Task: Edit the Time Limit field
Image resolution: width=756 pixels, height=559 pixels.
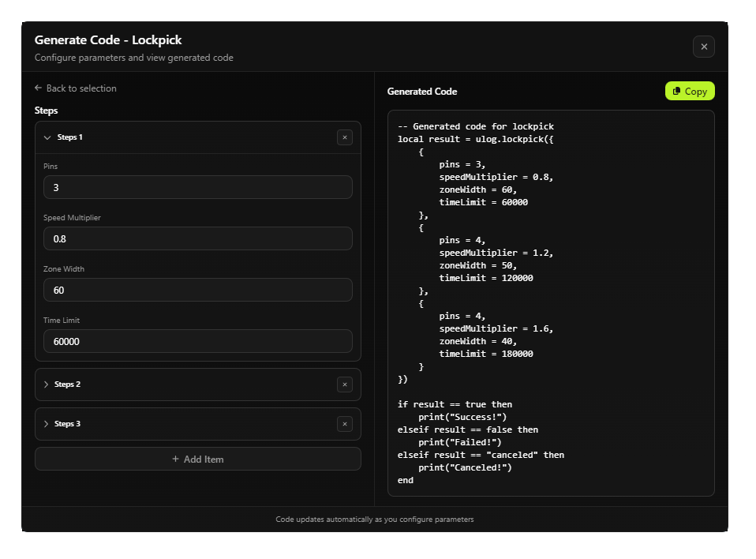Action: coord(197,341)
